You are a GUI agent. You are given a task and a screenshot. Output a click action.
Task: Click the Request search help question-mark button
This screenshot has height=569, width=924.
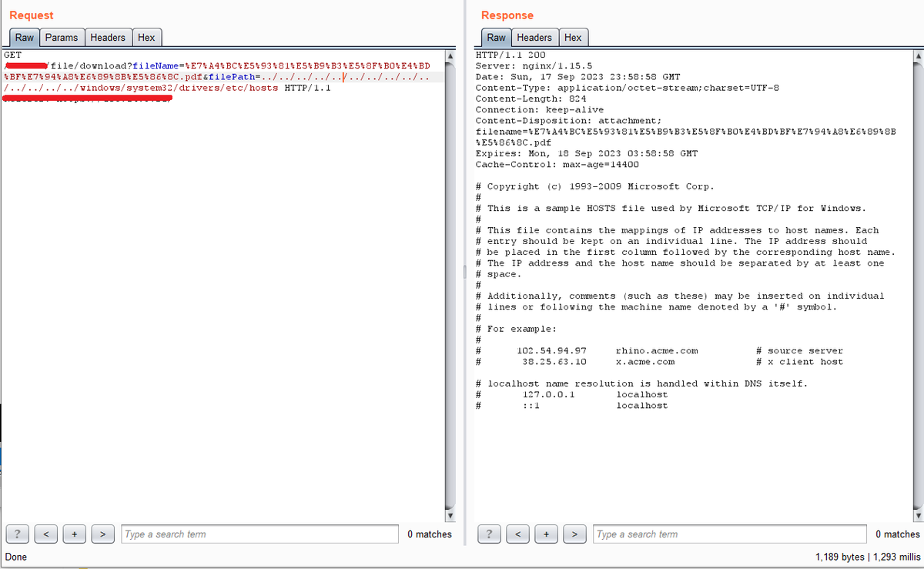(x=18, y=534)
